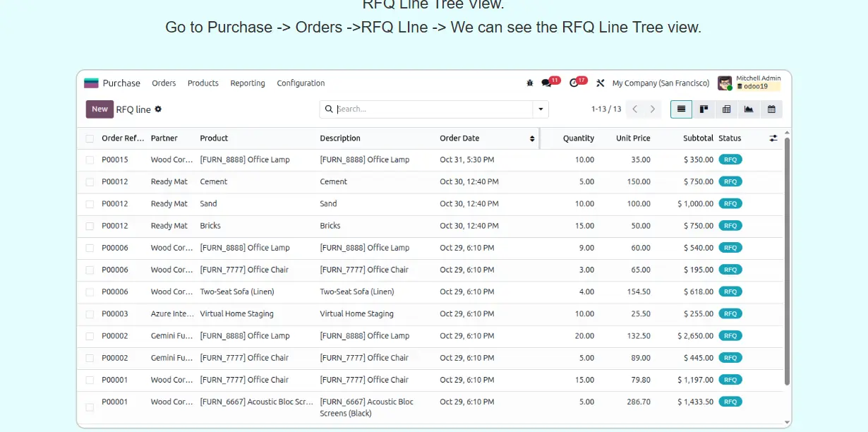
Task: Switch to pivot table view
Action: pyautogui.click(x=726, y=109)
